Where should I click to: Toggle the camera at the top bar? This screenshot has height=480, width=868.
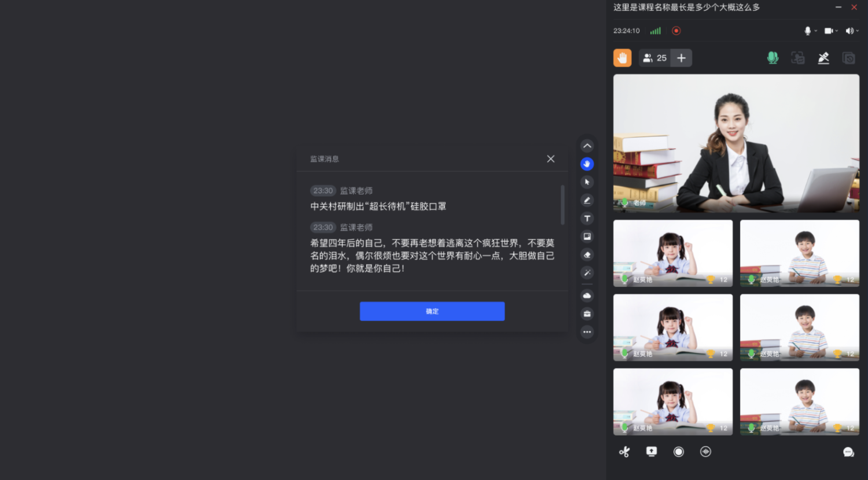(829, 31)
